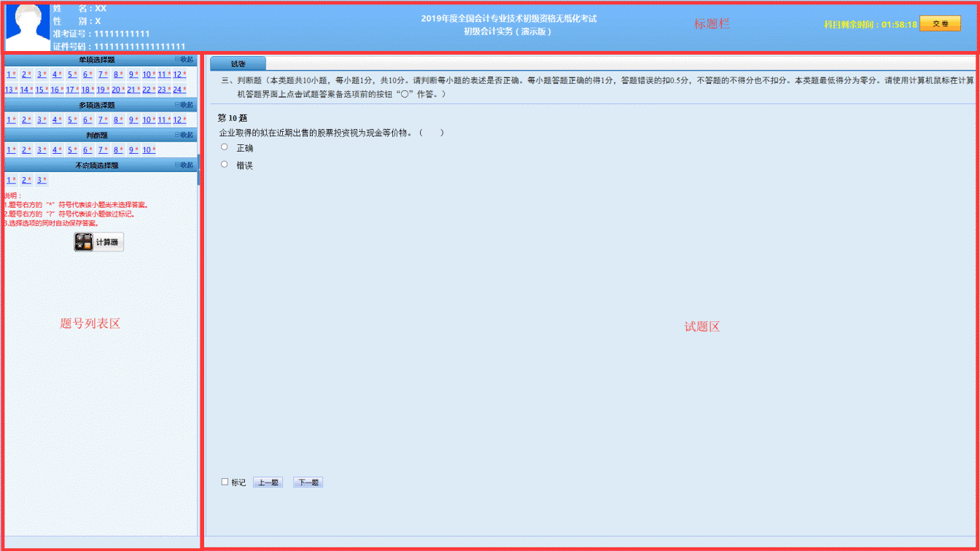Check the 标记 mark checkbox
This screenshot has height=551, width=980.
coord(225,482)
